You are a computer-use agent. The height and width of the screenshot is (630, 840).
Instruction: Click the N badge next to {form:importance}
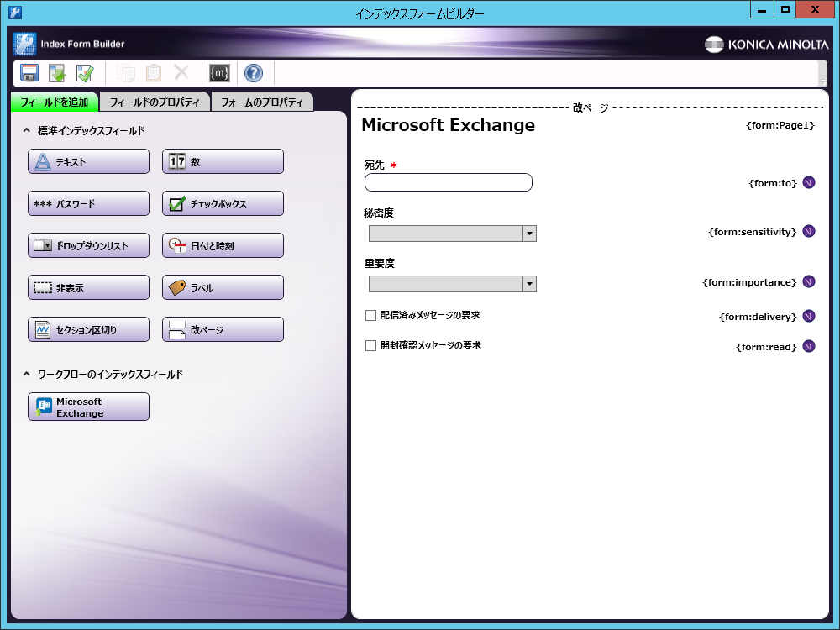tap(809, 281)
